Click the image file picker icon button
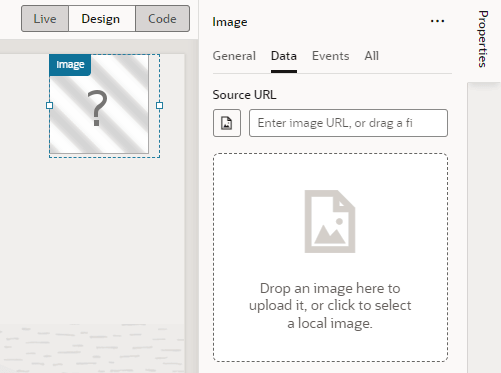The height and width of the screenshot is (373, 501). point(227,123)
